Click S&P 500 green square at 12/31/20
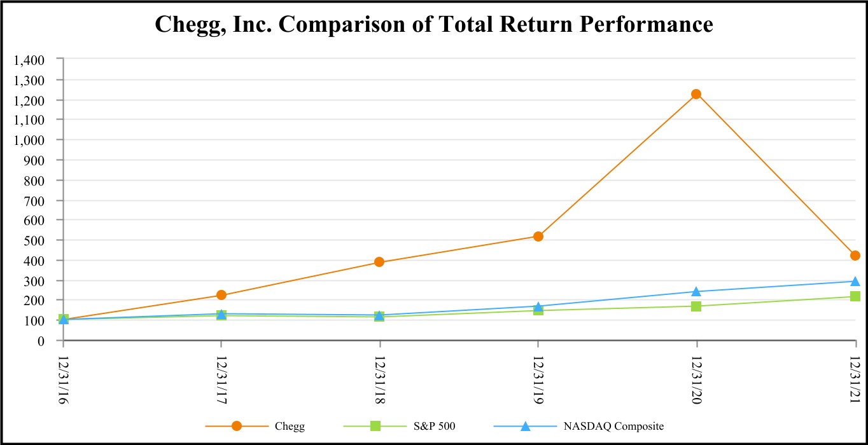This screenshot has width=868, height=445. (696, 306)
